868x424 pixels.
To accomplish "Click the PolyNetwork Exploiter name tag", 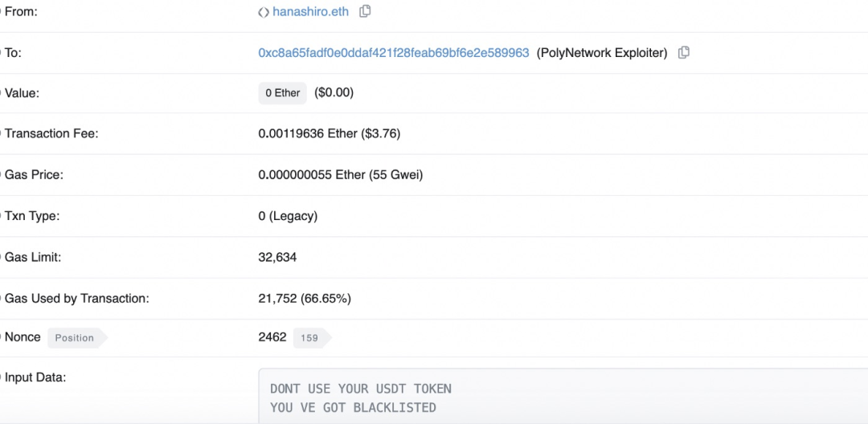I will [x=602, y=53].
